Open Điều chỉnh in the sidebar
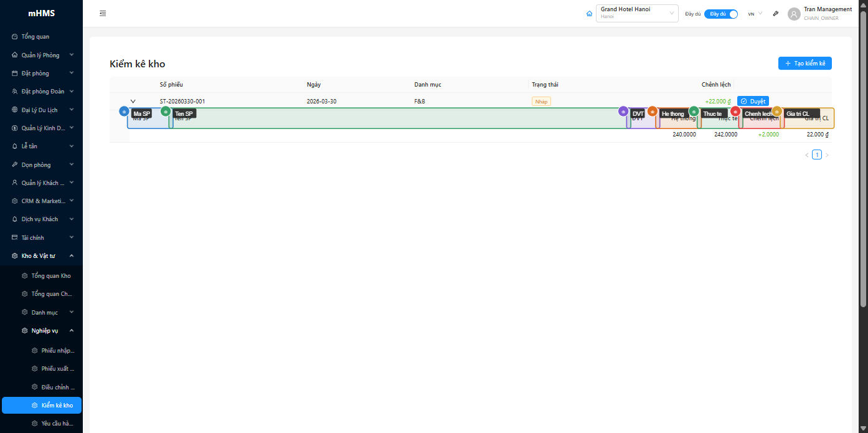The height and width of the screenshot is (433, 868). (57, 388)
